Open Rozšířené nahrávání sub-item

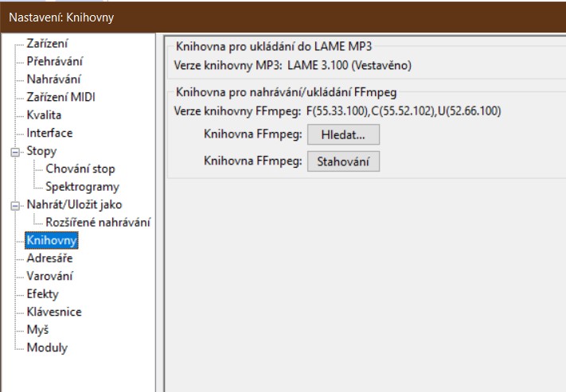coord(98,223)
